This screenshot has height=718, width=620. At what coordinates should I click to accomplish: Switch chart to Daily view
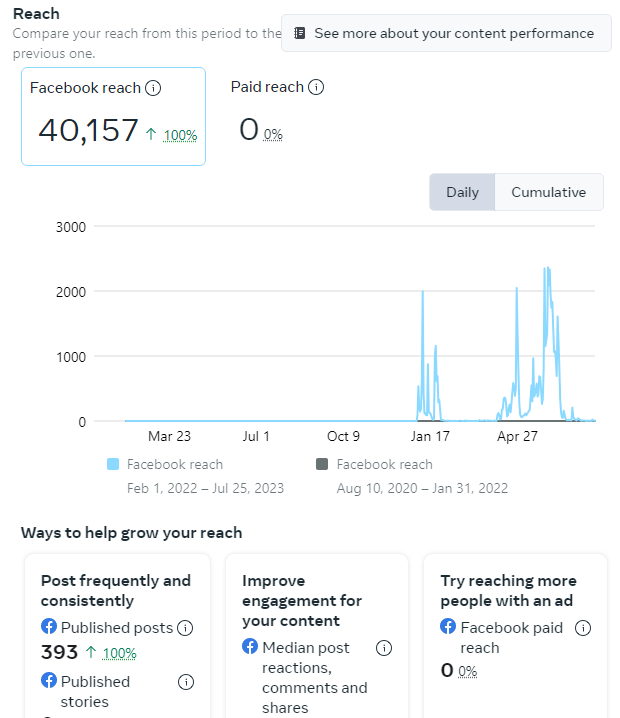462,192
